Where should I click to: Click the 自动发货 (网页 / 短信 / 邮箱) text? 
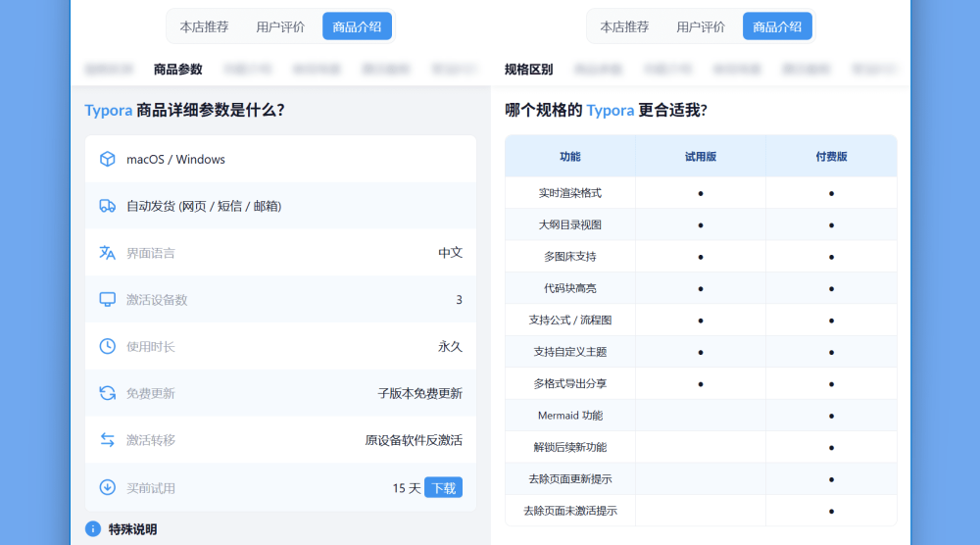coord(204,206)
